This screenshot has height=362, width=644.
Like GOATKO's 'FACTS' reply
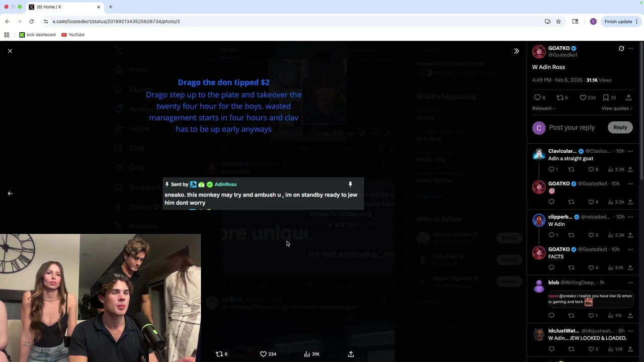(594, 267)
